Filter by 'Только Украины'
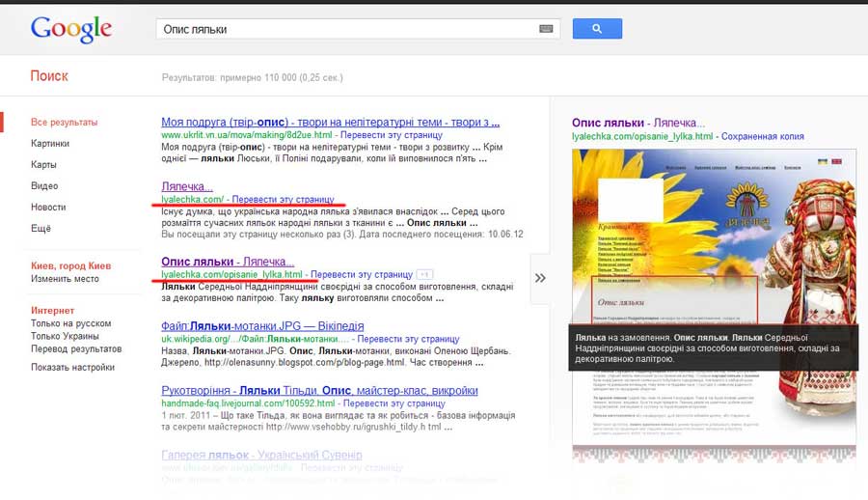The image size is (868, 500). coord(65,336)
